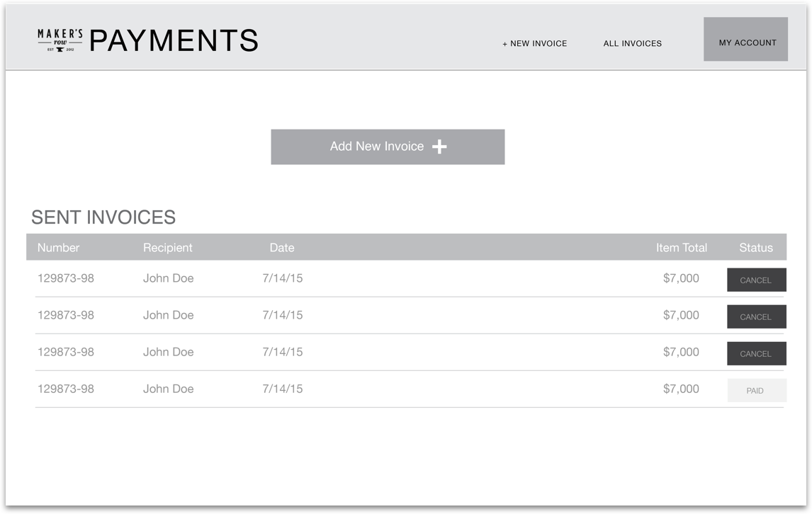Click the plus icon on Add New Invoice
The width and height of the screenshot is (812, 514).
[439, 147]
